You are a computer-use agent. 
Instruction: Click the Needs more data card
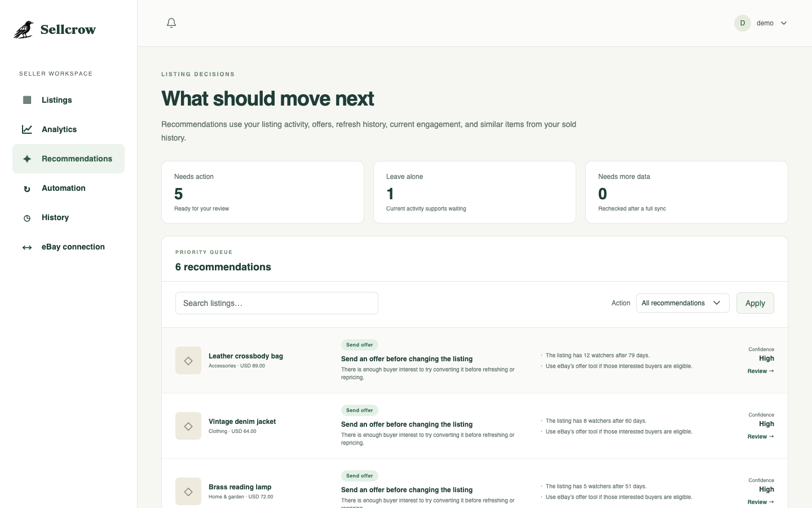tap(687, 192)
